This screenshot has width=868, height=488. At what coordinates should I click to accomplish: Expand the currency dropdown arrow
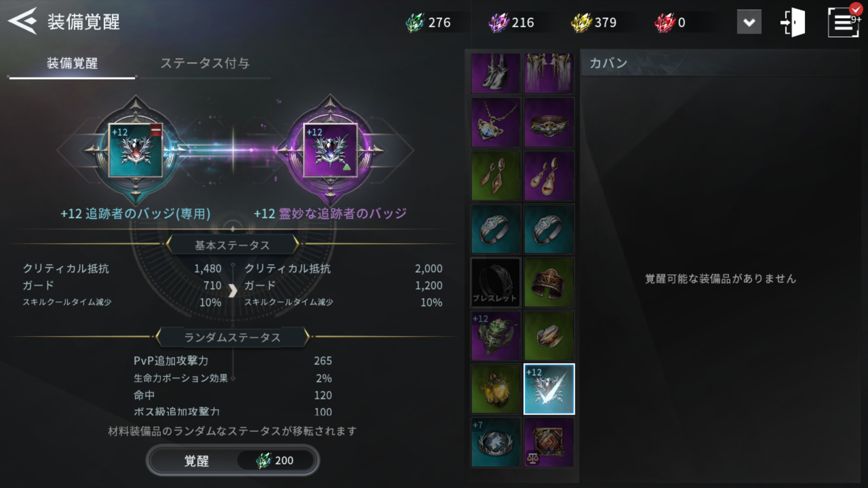749,22
